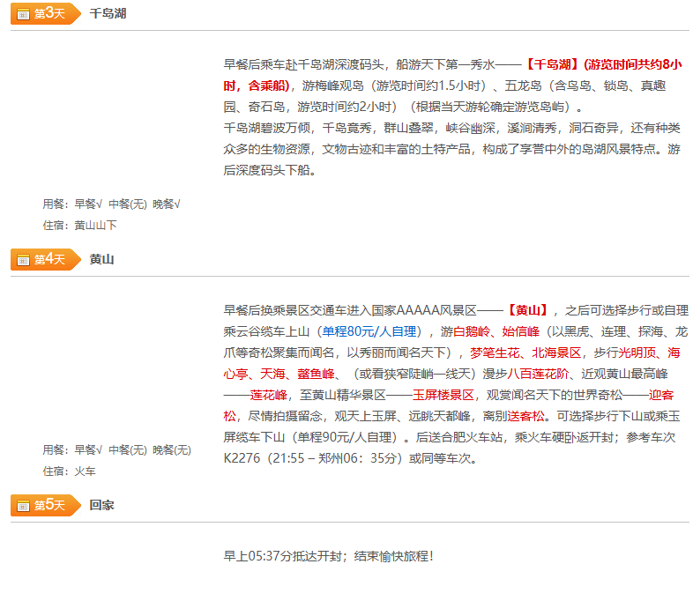Click the 回家 day 5 title
The height and width of the screenshot is (616, 693).
point(101,505)
